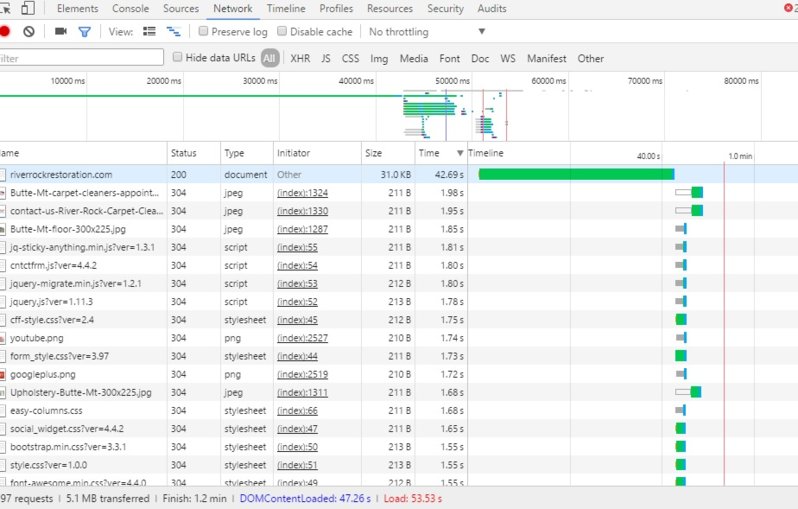The height and width of the screenshot is (509, 798).
Task: Enable Disable cache checkbox
Action: [282, 32]
